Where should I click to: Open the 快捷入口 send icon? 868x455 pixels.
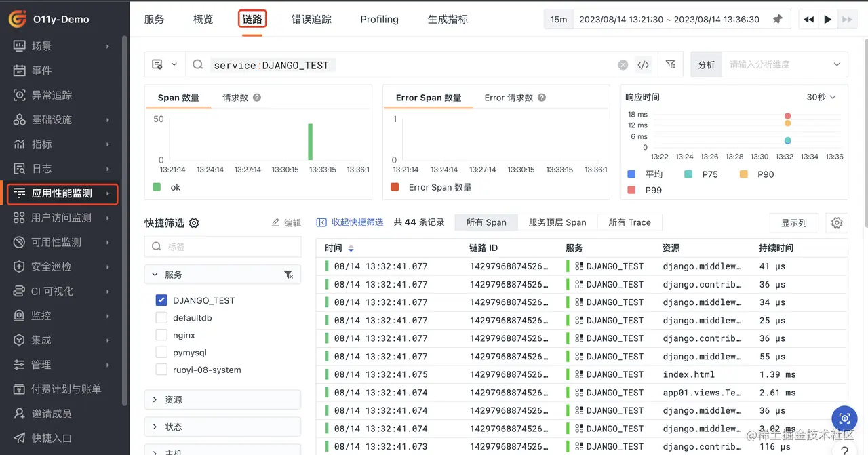[20, 438]
